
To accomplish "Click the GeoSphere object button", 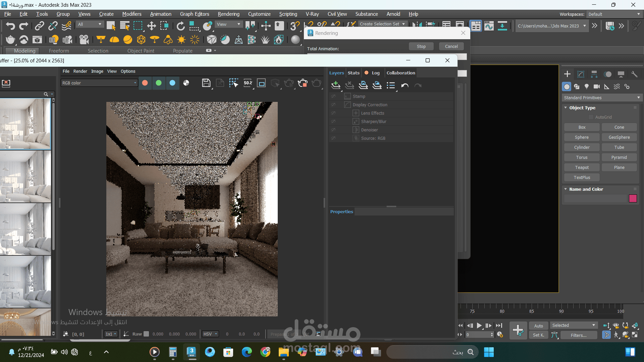I will [619, 137].
